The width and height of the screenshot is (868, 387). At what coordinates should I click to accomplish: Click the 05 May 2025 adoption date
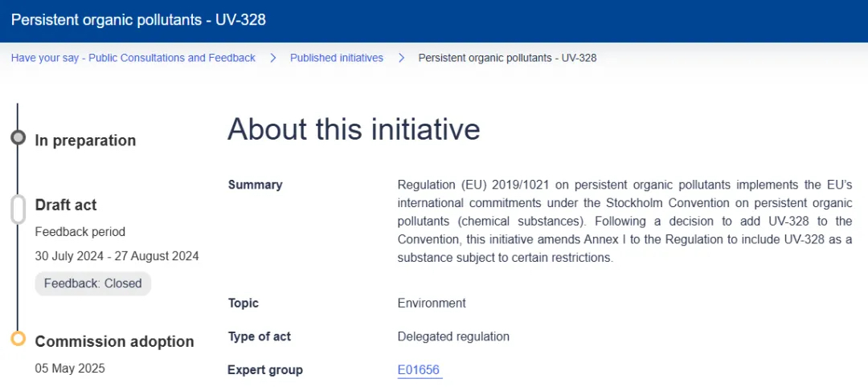tap(70, 369)
